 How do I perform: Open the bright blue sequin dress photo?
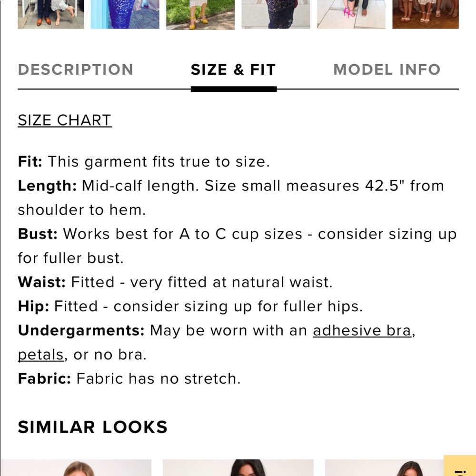[125, 14]
